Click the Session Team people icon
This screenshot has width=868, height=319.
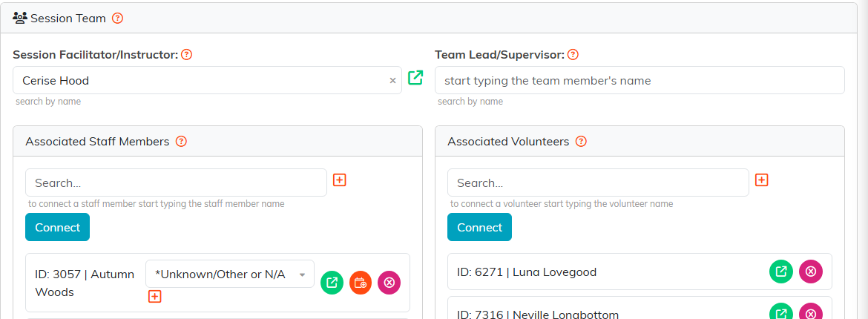20,19
